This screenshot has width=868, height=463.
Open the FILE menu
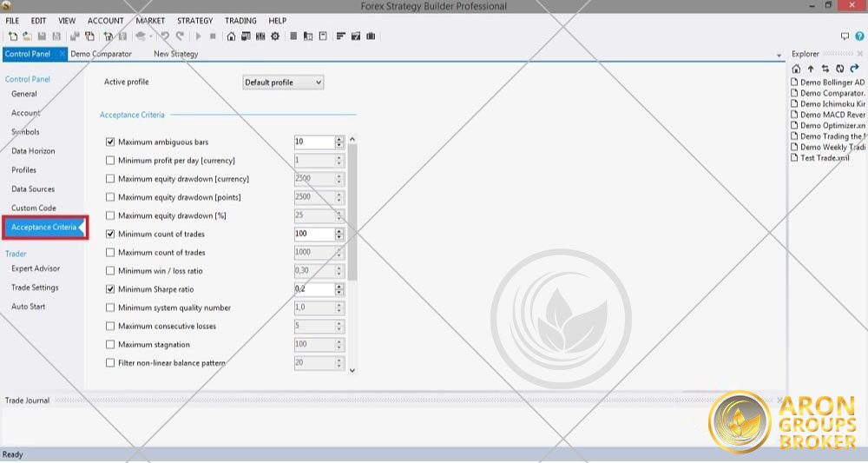click(12, 21)
